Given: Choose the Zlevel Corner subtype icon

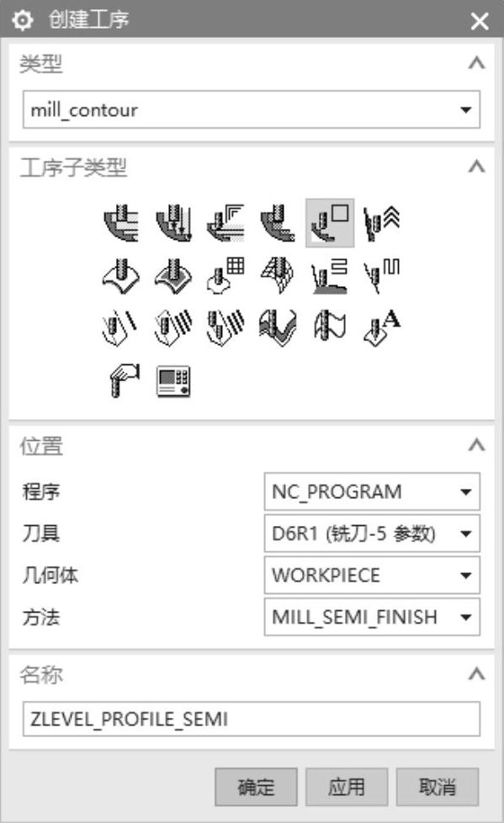Looking at the screenshot, I should click(382, 223).
